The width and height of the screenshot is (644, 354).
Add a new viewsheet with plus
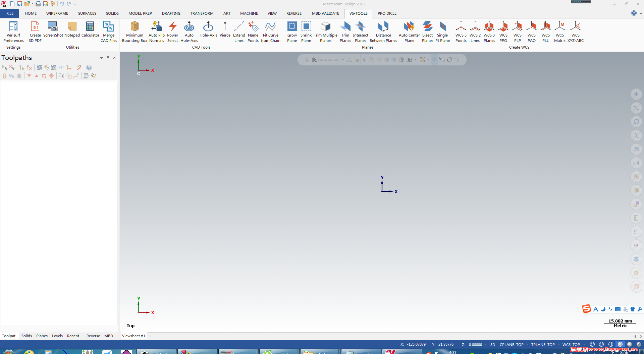coord(151,336)
